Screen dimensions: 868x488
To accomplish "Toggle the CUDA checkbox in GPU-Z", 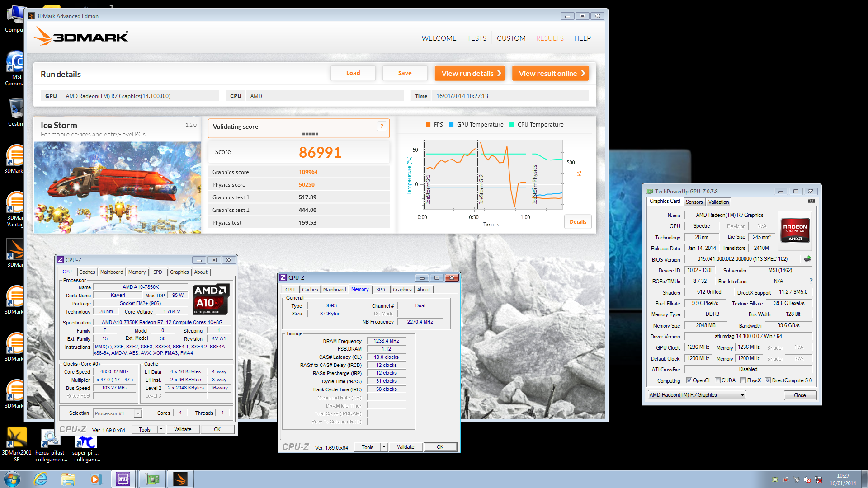I will point(717,380).
